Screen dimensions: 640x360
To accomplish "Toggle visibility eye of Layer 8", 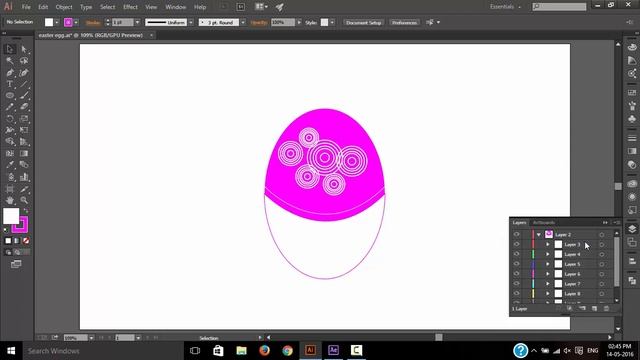I will coord(516,293).
